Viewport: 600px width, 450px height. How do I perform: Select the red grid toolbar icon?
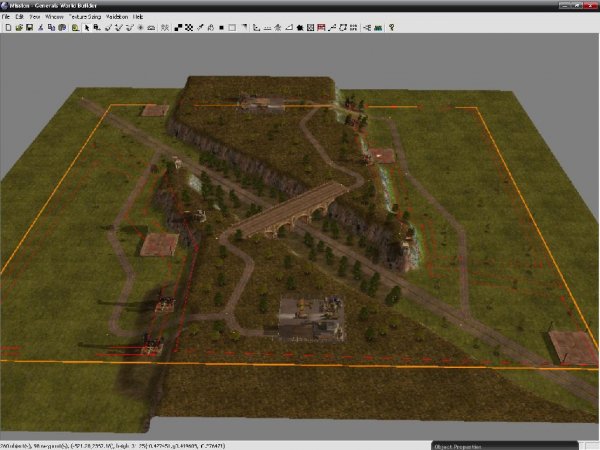click(320, 27)
